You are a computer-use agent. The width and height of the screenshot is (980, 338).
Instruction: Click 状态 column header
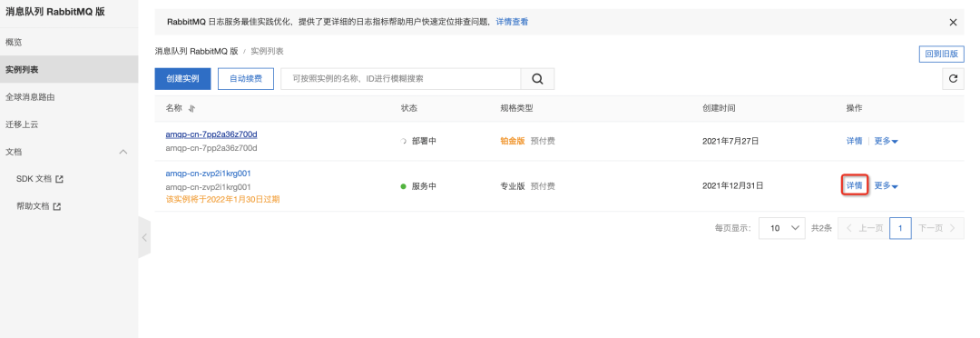pos(408,108)
